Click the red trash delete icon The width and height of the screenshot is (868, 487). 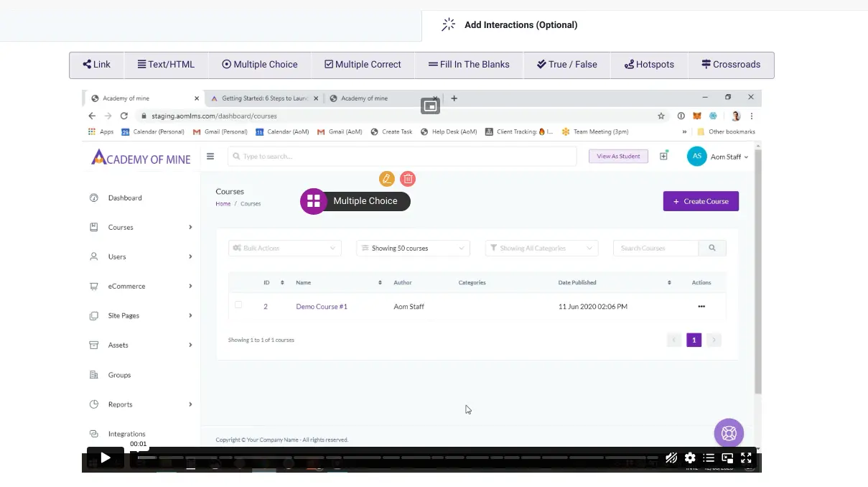(x=408, y=179)
